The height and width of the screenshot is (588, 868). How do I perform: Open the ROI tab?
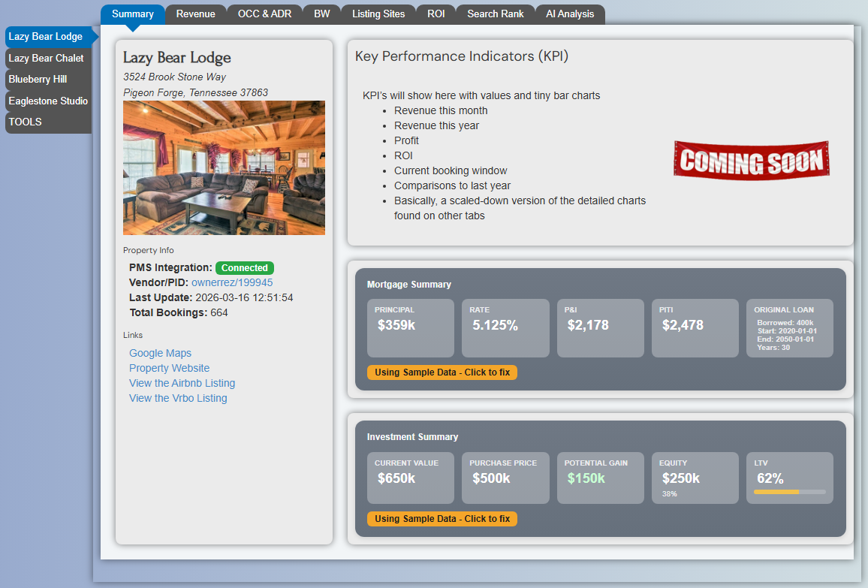pyautogui.click(x=436, y=14)
